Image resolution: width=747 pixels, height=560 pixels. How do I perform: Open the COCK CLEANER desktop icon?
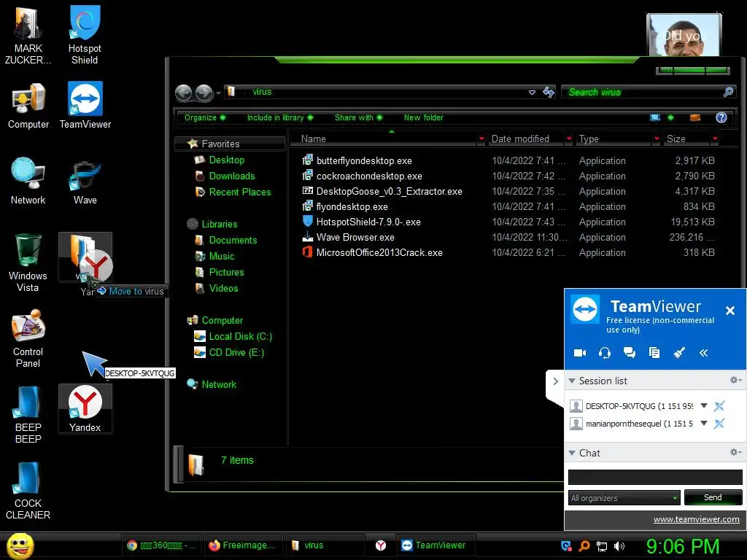pos(28,491)
